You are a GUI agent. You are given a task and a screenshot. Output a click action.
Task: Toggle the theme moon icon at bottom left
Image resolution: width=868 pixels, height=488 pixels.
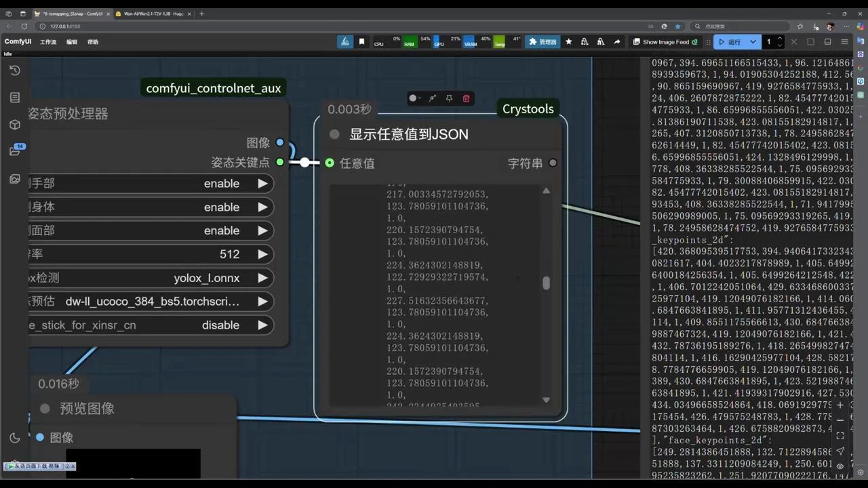(x=15, y=439)
